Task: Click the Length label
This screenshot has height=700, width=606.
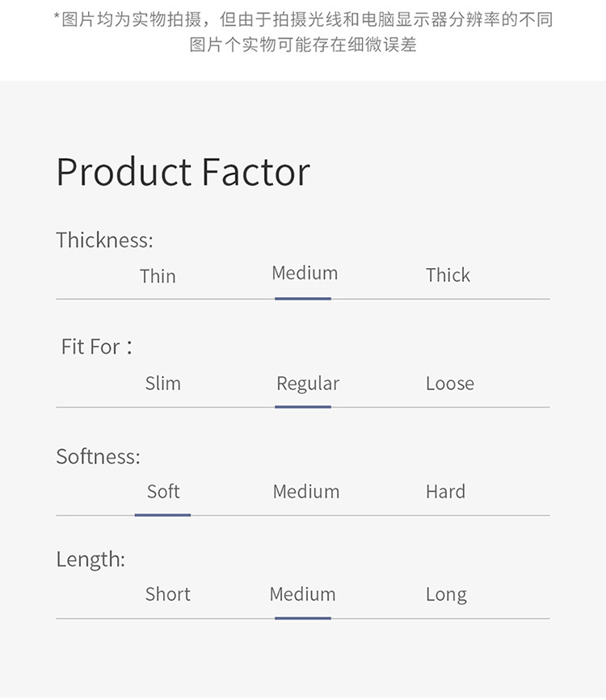Action: coord(90,560)
